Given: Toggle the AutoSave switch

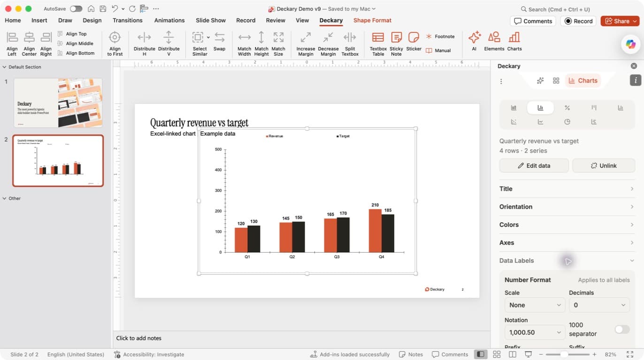Looking at the screenshot, I should coord(76,9).
